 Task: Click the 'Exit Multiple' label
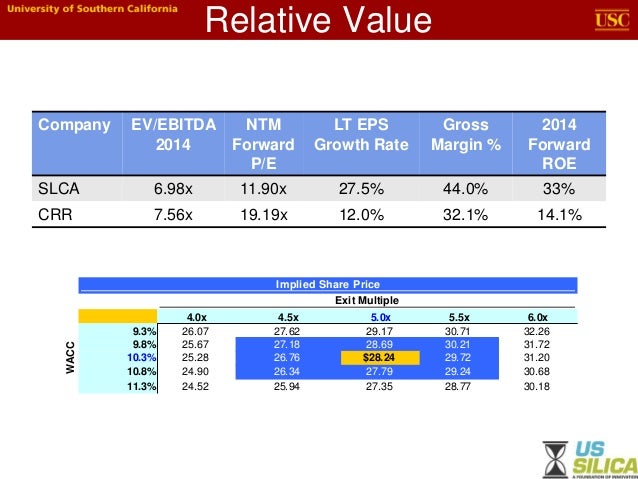(x=367, y=300)
